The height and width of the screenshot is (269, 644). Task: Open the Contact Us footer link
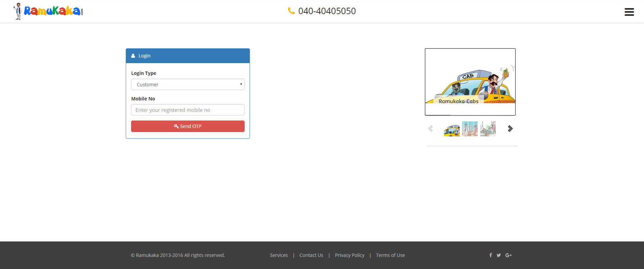(x=311, y=255)
